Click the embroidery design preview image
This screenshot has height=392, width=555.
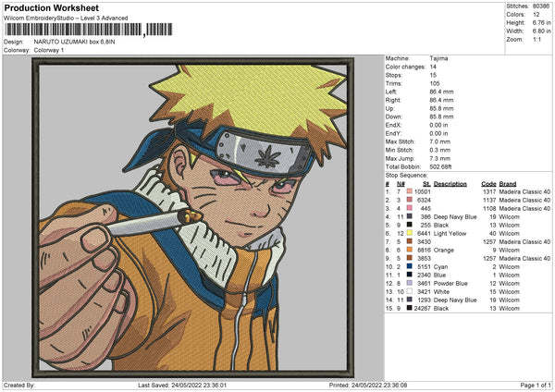pos(193,217)
